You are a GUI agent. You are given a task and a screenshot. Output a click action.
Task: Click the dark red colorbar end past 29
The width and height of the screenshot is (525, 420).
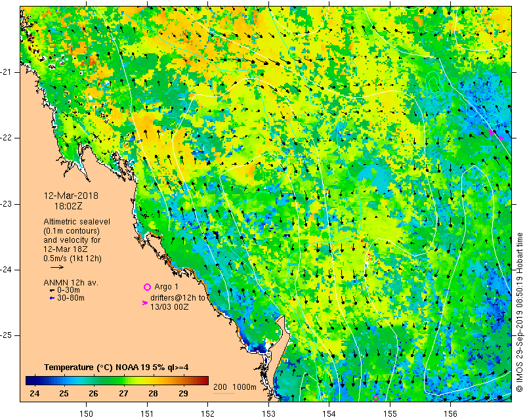(203, 381)
